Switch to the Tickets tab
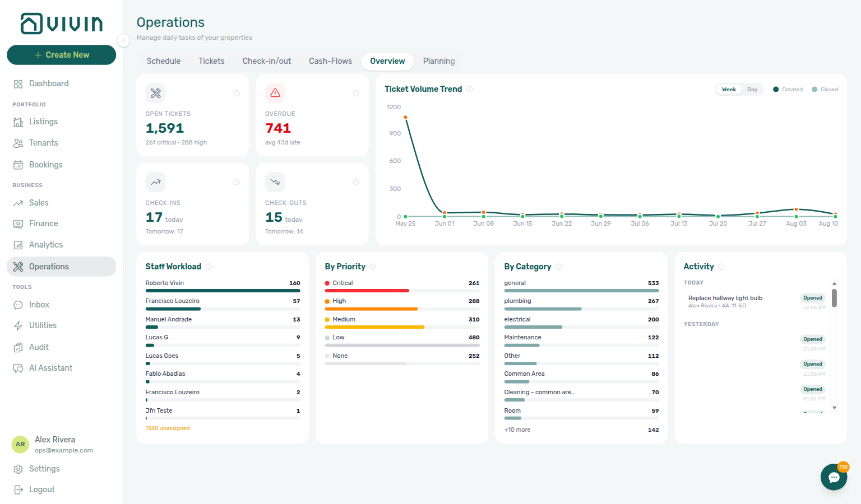The width and height of the screenshot is (861, 504). (211, 61)
